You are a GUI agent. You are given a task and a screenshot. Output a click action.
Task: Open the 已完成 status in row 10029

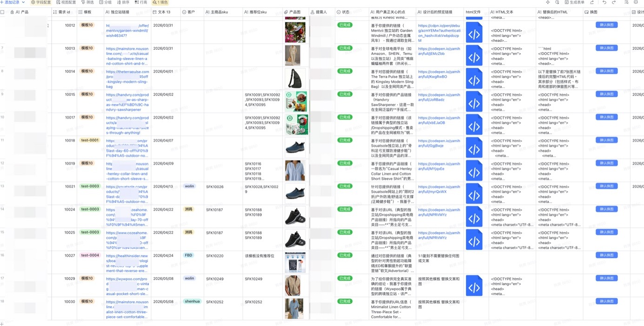(345, 279)
